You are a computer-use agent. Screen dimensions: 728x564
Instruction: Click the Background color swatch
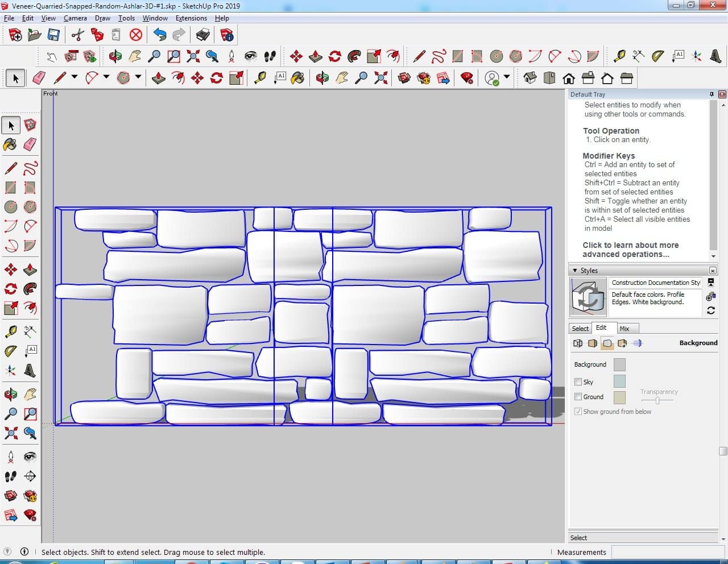pos(619,364)
